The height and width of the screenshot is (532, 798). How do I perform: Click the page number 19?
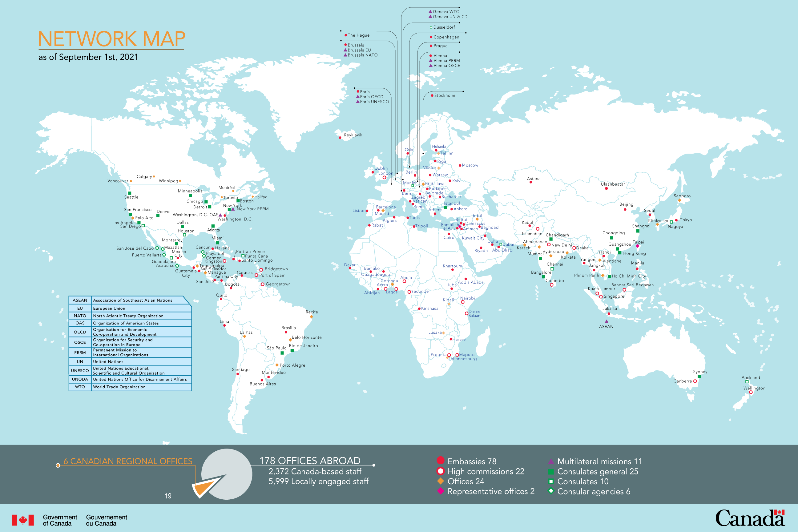[x=168, y=496]
